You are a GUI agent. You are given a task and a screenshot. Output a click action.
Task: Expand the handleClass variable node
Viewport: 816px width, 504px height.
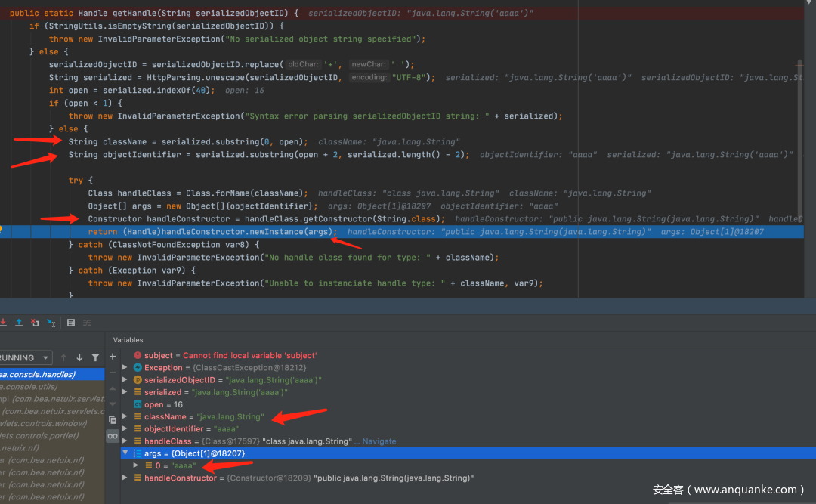[x=125, y=441]
